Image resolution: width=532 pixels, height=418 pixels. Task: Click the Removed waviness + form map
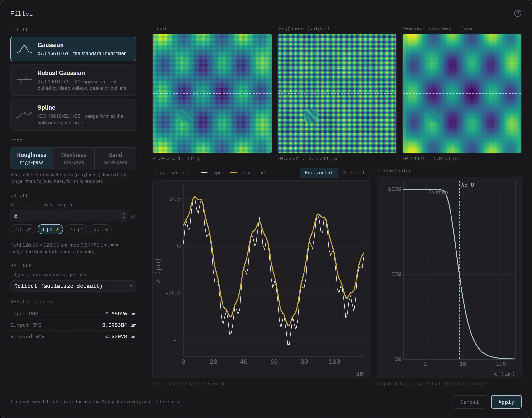coord(462,94)
